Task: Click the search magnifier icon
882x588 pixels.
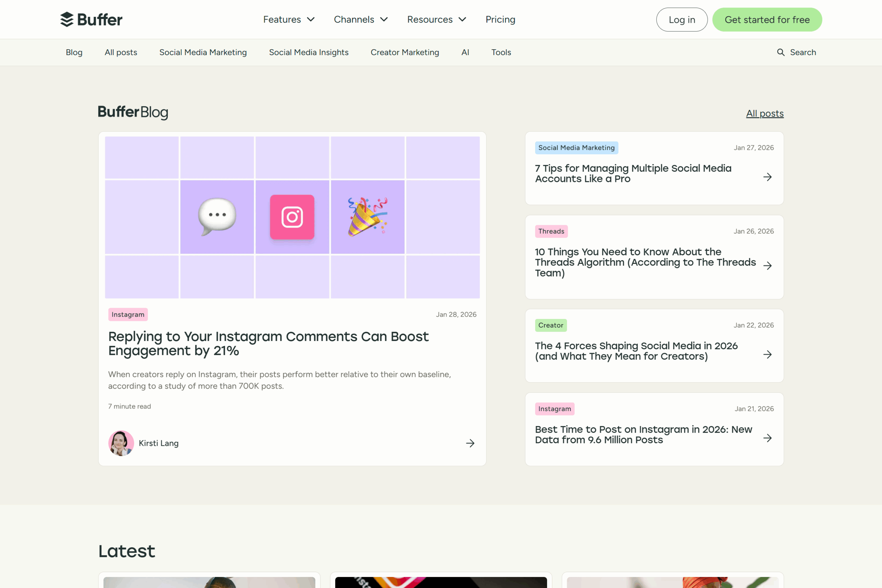Action: tap(780, 52)
